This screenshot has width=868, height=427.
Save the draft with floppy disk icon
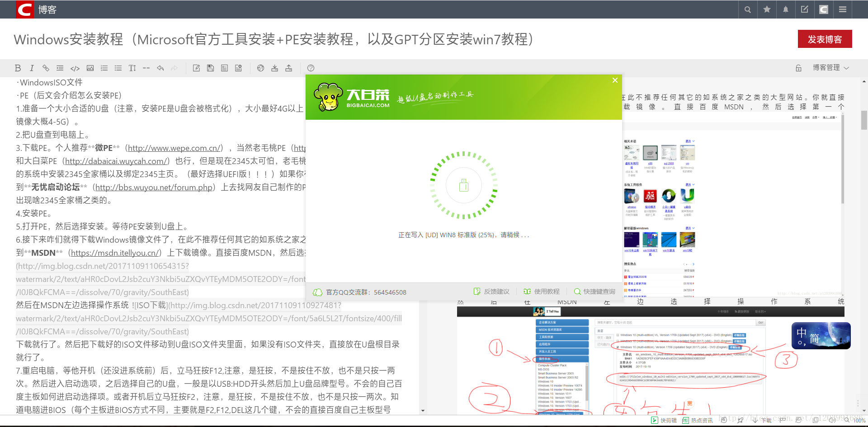tap(210, 68)
